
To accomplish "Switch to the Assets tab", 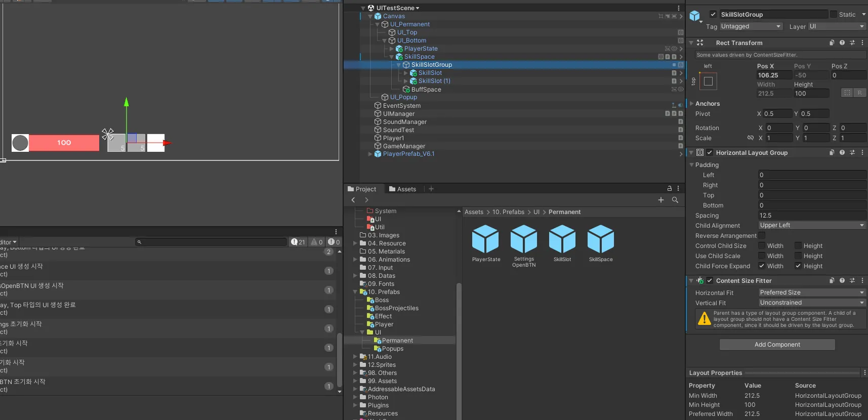I will click(x=402, y=189).
